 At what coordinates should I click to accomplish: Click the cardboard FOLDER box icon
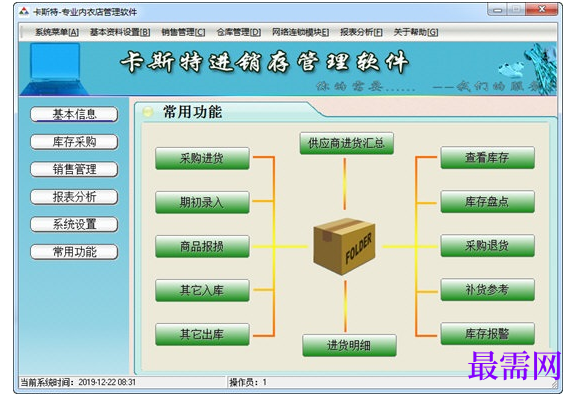(x=344, y=246)
